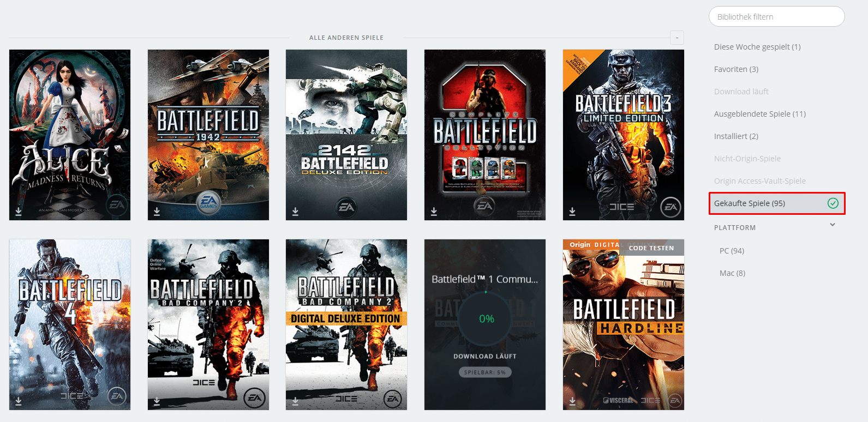Screen dimensions: 868x422
Task: Click download icon on Battlefield 4 tile
Action: (19, 401)
